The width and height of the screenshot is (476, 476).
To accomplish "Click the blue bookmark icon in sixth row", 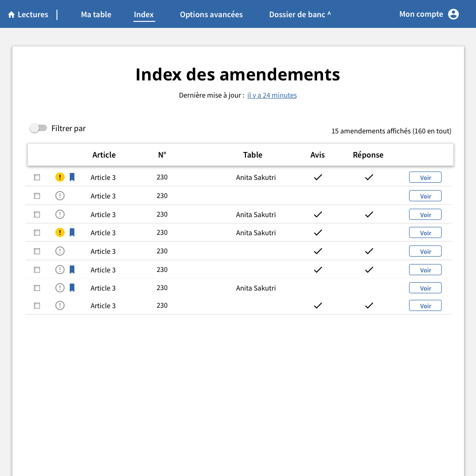I will pos(72,270).
